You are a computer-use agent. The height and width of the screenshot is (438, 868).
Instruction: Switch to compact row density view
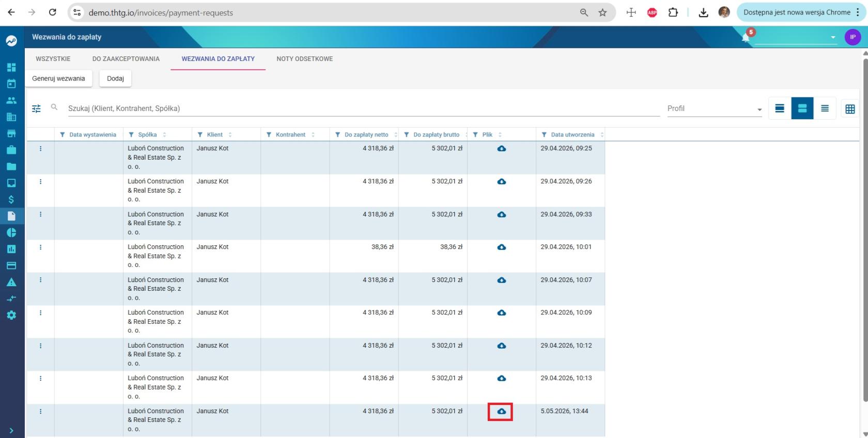825,108
